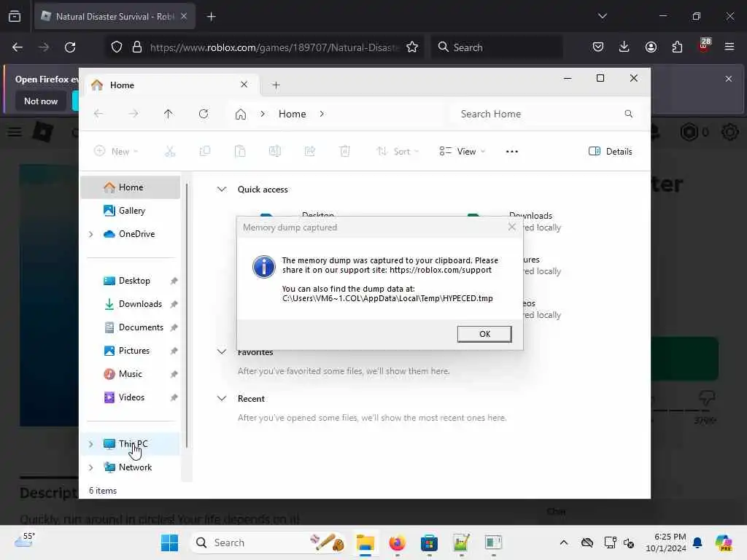The width and height of the screenshot is (747, 560).
Task: Click the Home icon in address bar
Action: click(x=241, y=114)
